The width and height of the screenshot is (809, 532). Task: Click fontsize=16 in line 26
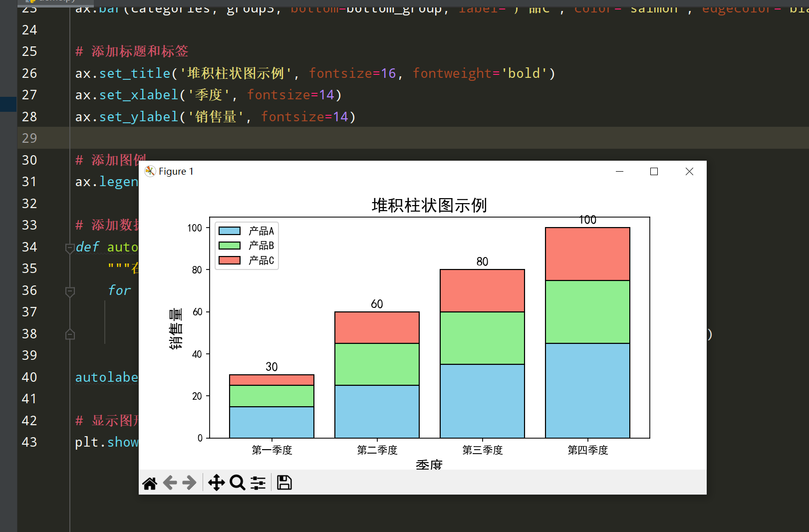tap(352, 73)
